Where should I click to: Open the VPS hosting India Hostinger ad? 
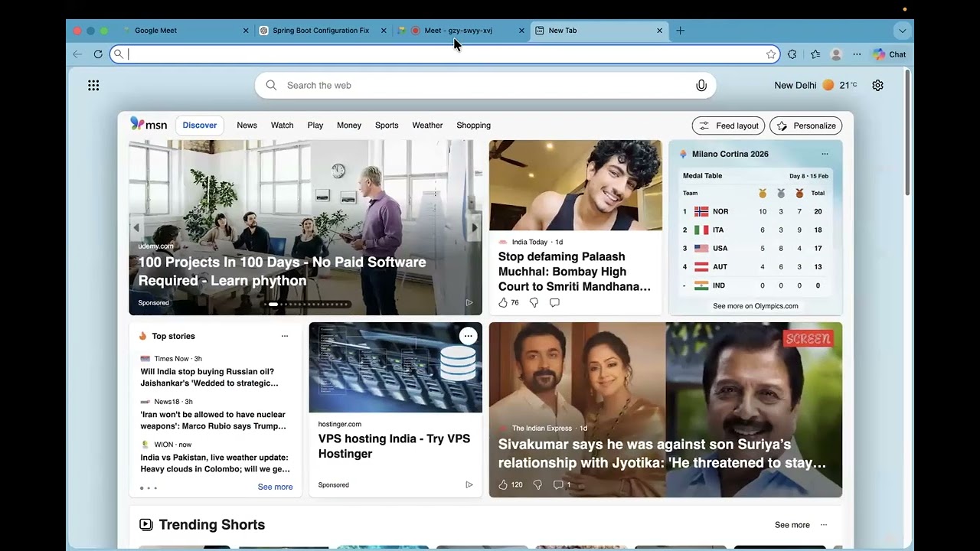(394, 446)
